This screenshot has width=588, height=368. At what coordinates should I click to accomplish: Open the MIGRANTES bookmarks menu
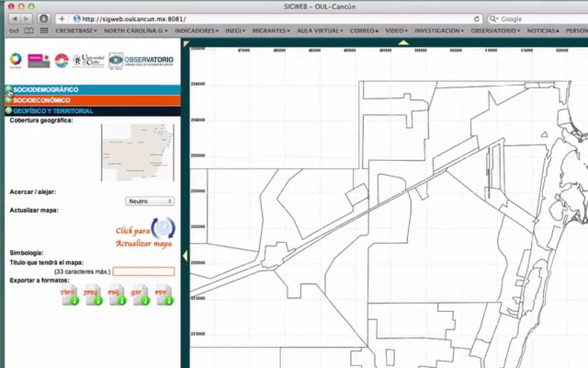[271, 31]
